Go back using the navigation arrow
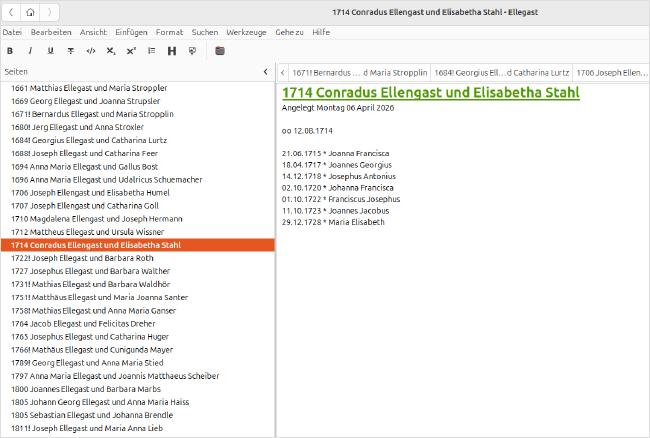The image size is (650, 438). pyautogui.click(x=12, y=12)
